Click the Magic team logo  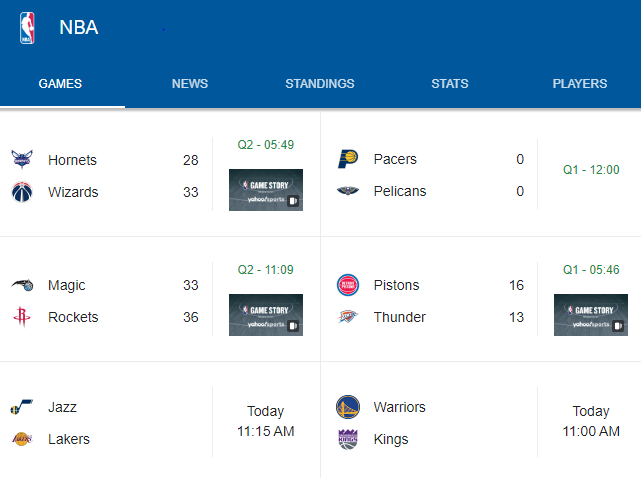[23, 285]
